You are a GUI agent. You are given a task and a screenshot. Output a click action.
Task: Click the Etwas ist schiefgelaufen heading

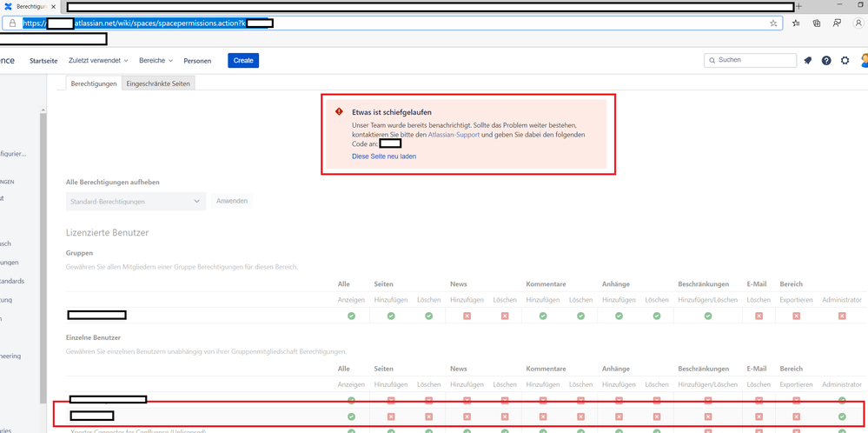[x=391, y=112]
